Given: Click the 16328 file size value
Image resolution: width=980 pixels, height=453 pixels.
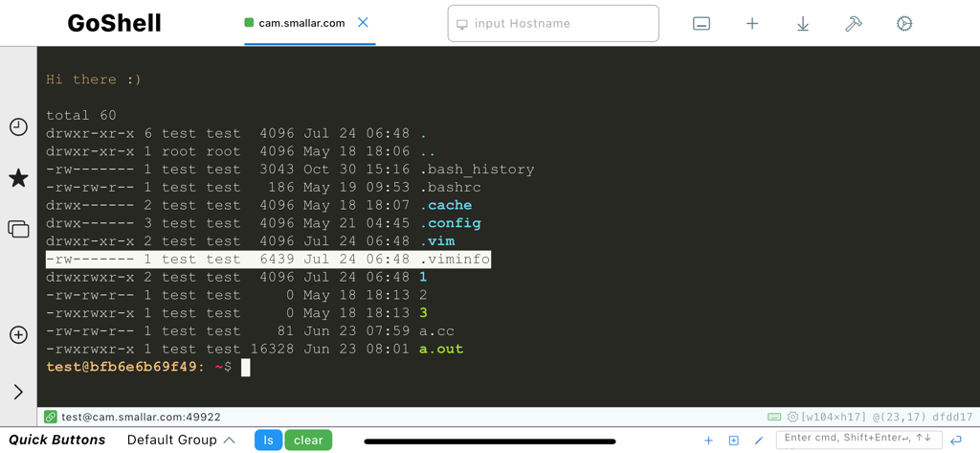Looking at the screenshot, I should [273, 350].
